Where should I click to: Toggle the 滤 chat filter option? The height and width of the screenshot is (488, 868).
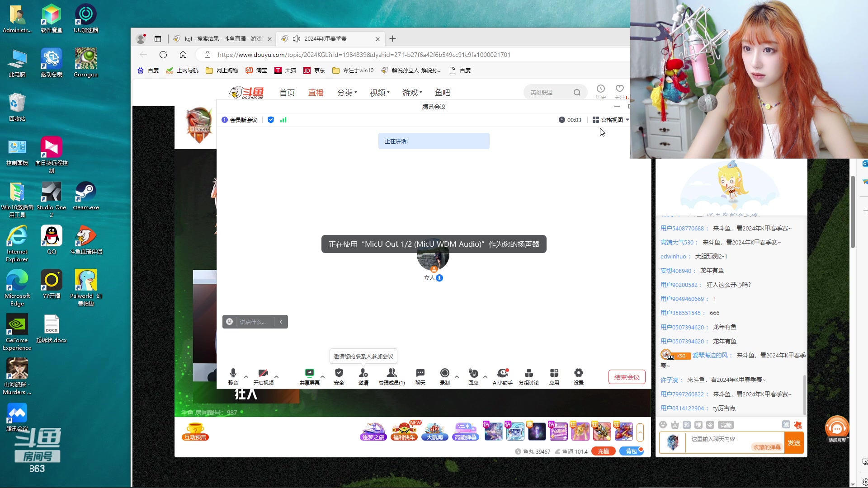(786, 425)
